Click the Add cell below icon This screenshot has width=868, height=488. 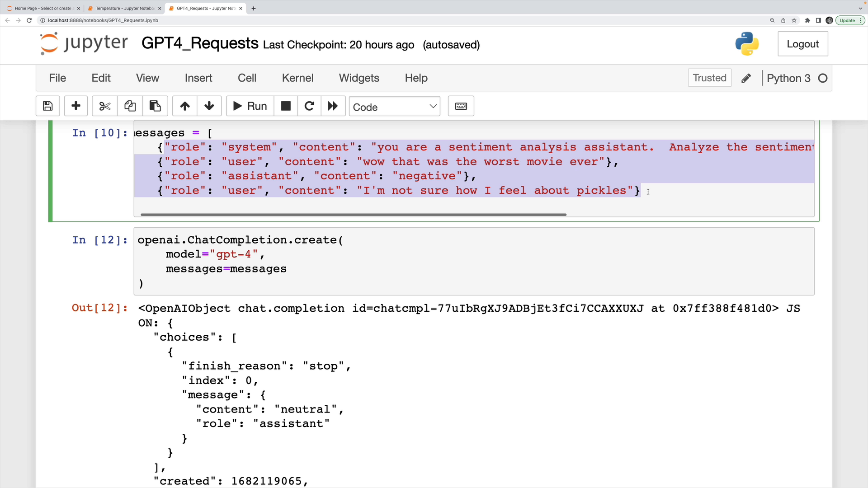75,106
